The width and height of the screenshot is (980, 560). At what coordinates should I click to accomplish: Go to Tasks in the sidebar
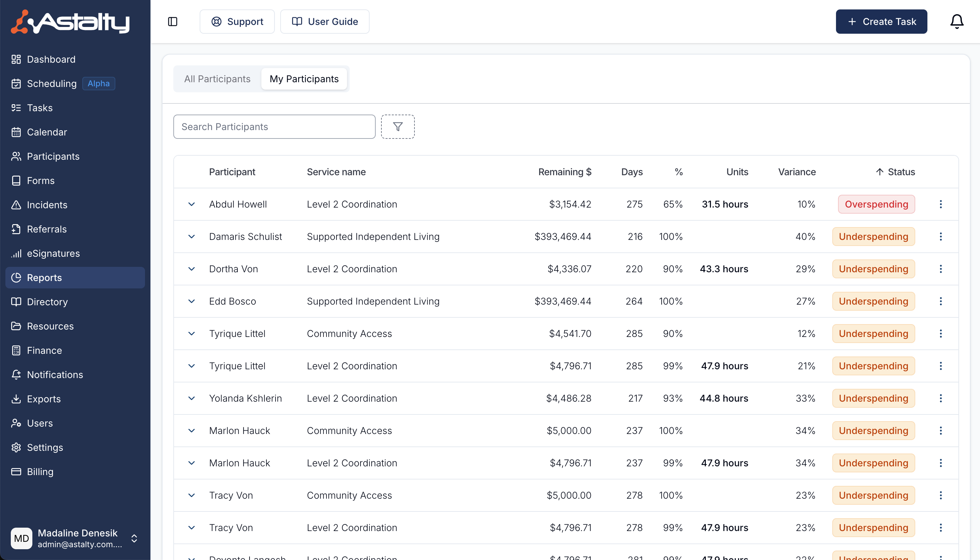[75, 108]
